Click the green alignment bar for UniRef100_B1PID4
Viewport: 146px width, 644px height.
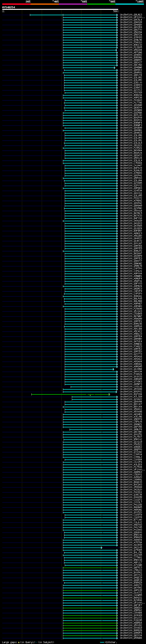click(71, 394)
